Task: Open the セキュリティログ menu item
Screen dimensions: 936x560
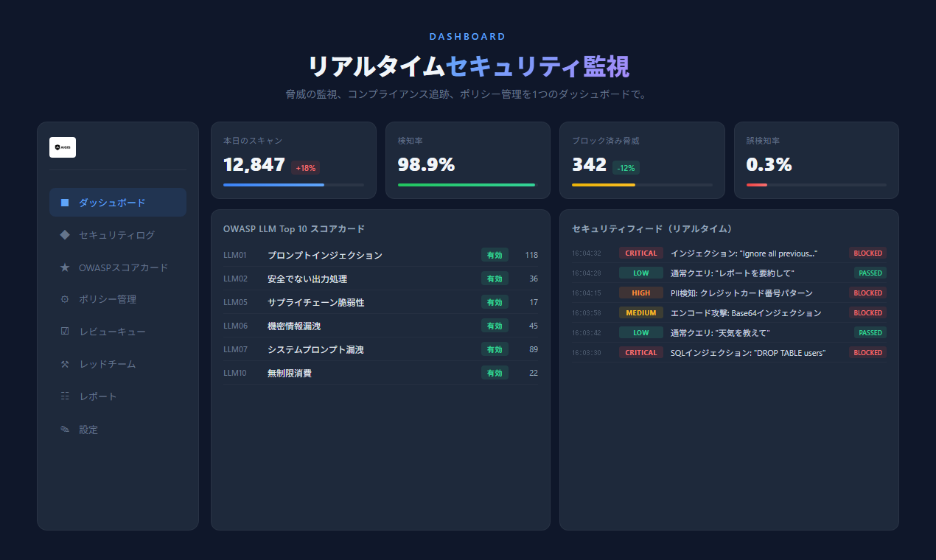Action: [118, 235]
